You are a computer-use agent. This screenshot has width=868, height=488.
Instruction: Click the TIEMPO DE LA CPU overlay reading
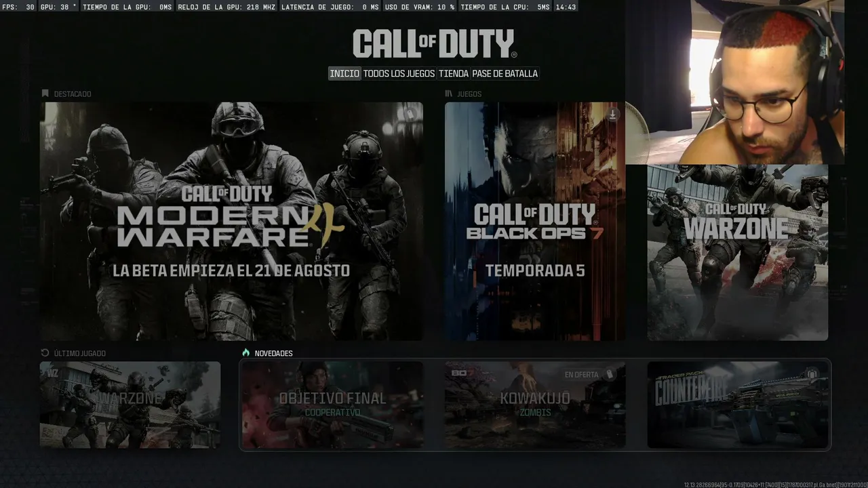pos(505,7)
